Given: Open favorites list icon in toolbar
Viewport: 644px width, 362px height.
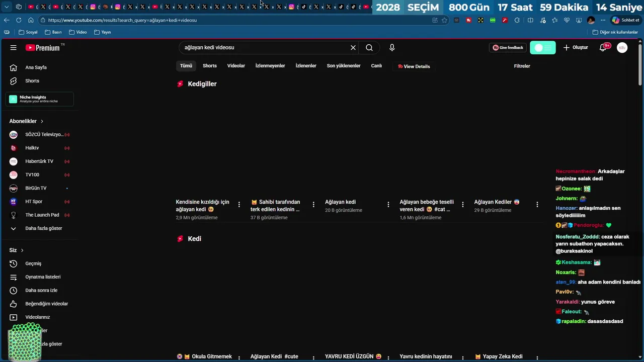Looking at the screenshot, I should coord(554,20).
